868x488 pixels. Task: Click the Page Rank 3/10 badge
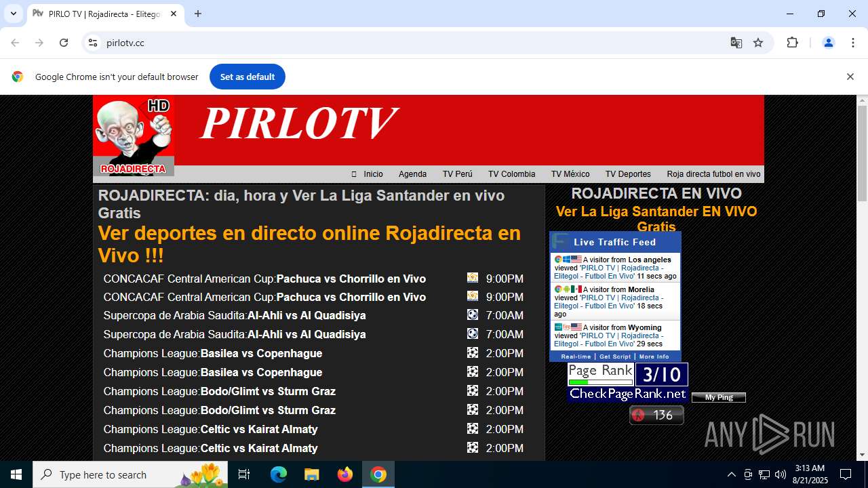click(628, 382)
